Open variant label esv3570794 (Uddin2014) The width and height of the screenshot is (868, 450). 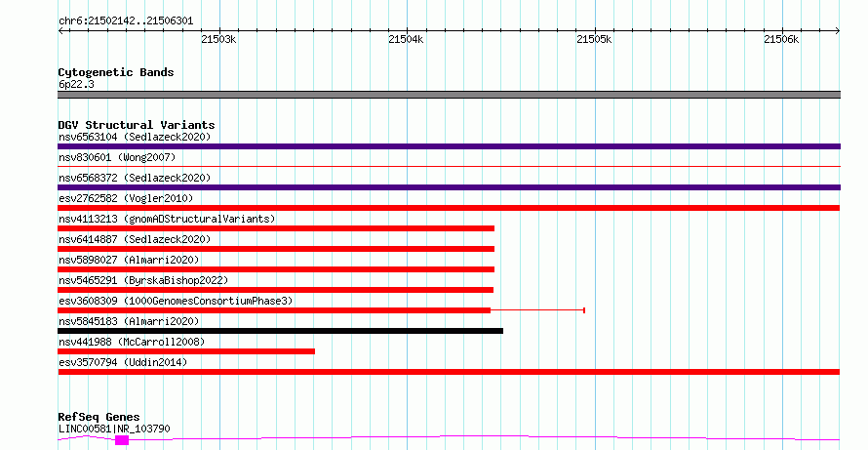point(123,362)
